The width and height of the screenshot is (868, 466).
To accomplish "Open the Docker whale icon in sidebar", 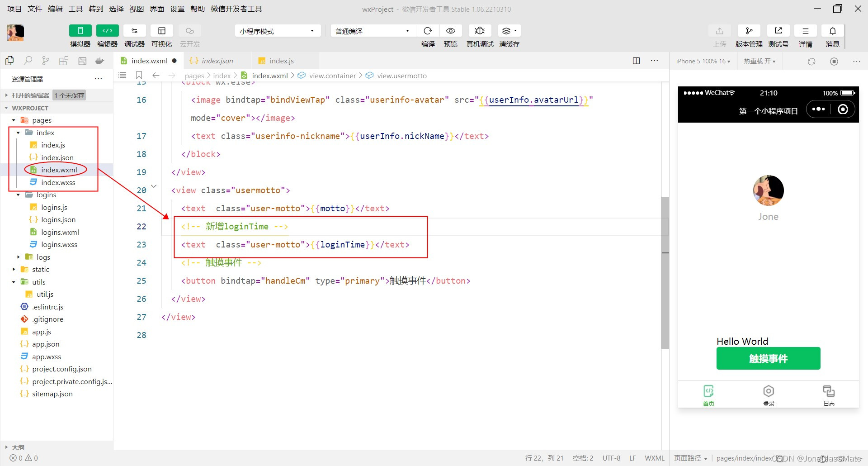I will [100, 61].
